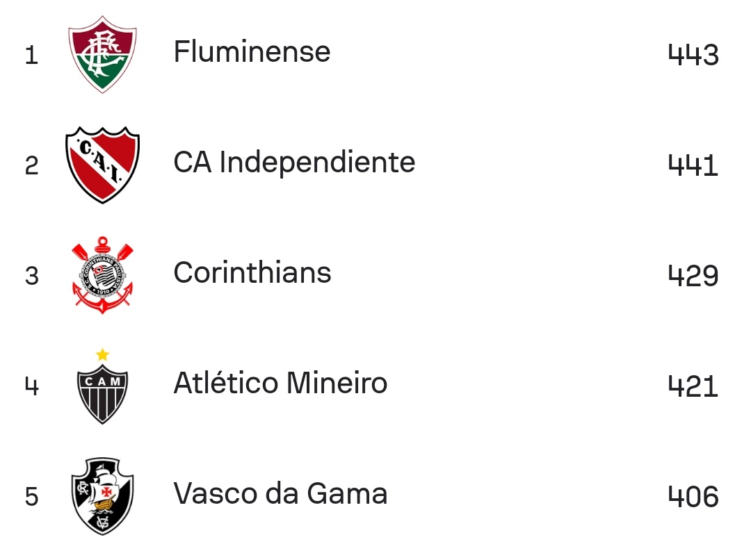
Task: Click the Corinthians anchor crest
Action: click(102, 275)
